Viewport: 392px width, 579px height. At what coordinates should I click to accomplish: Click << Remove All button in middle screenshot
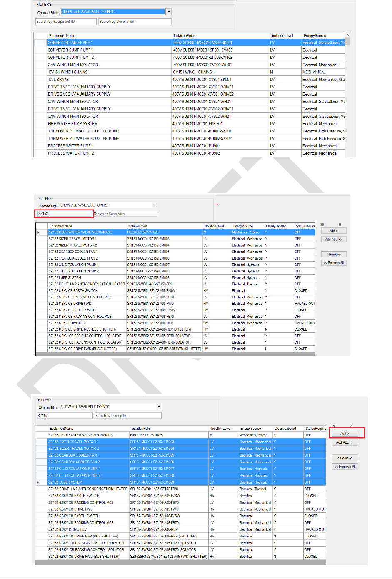(x=333, y=263)
